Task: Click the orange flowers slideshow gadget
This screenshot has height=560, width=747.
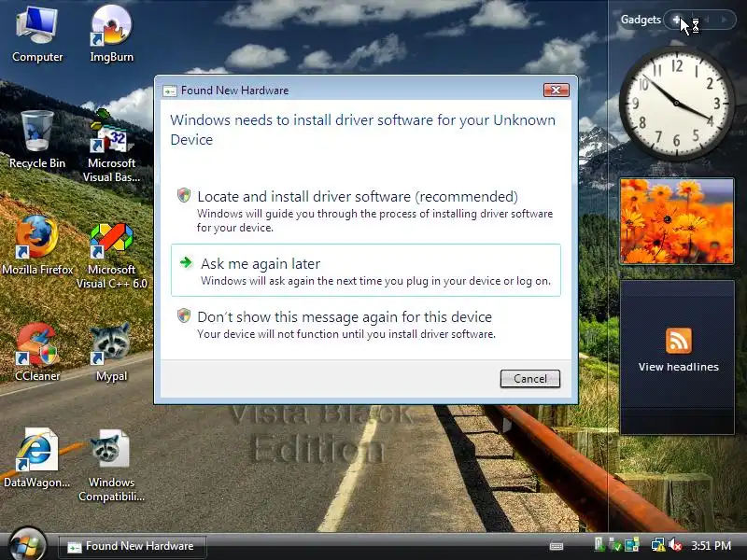Action: 676,221
